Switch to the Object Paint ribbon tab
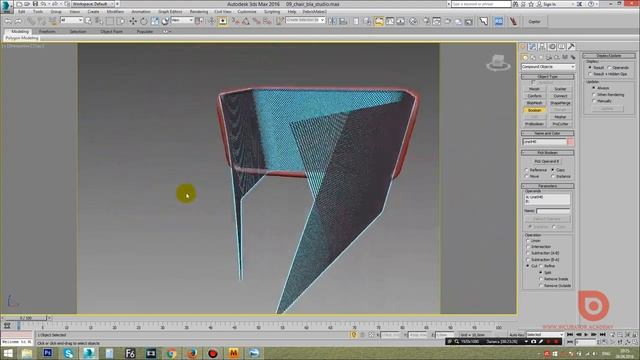The height and width of the screenshot is (360, 640). [x=111, y=31]
